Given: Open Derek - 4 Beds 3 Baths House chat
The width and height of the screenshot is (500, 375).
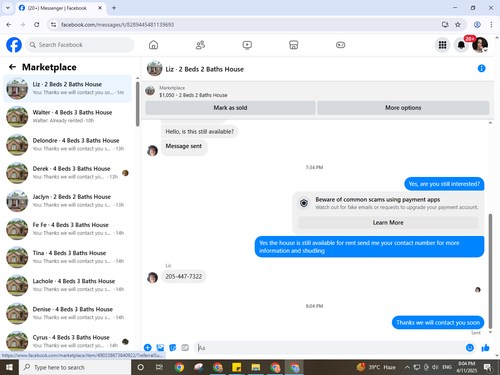Looking at the screenshot, I should click(x=67, y=173).
